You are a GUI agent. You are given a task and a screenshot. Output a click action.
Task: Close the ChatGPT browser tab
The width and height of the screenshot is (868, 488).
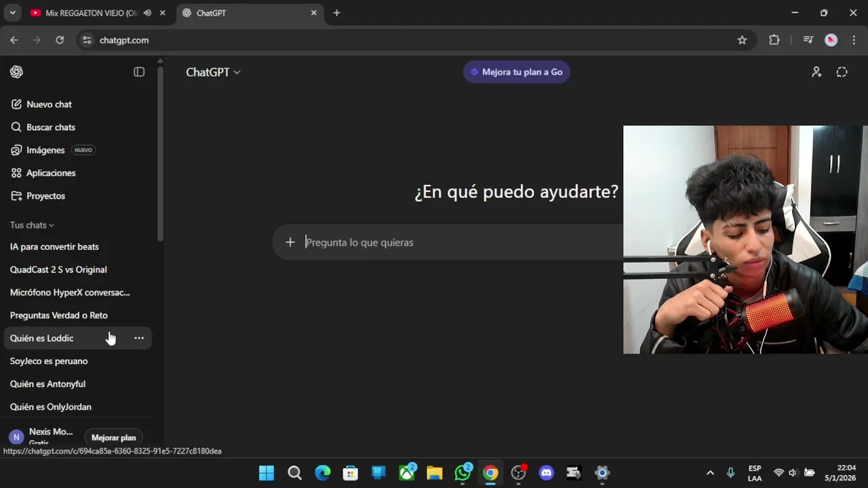314,13
